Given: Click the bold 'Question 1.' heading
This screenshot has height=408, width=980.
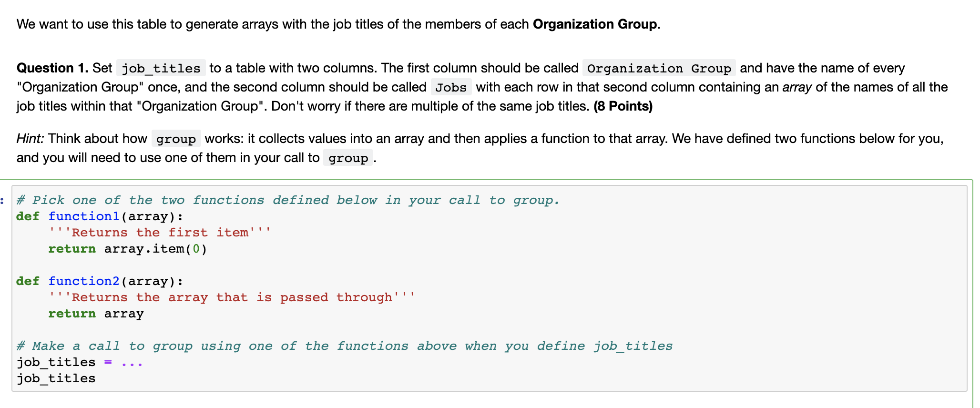Looking at the screenshot, I should click(52, 68).
